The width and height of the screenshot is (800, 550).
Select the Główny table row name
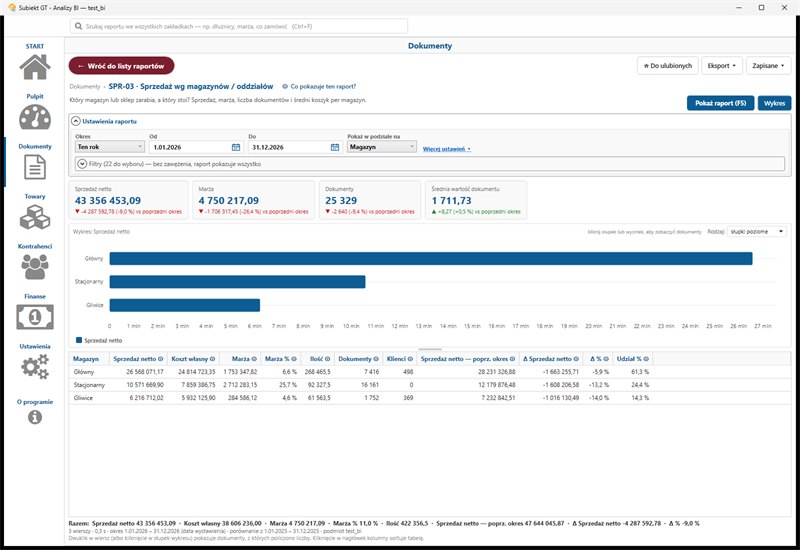point(84,372)
